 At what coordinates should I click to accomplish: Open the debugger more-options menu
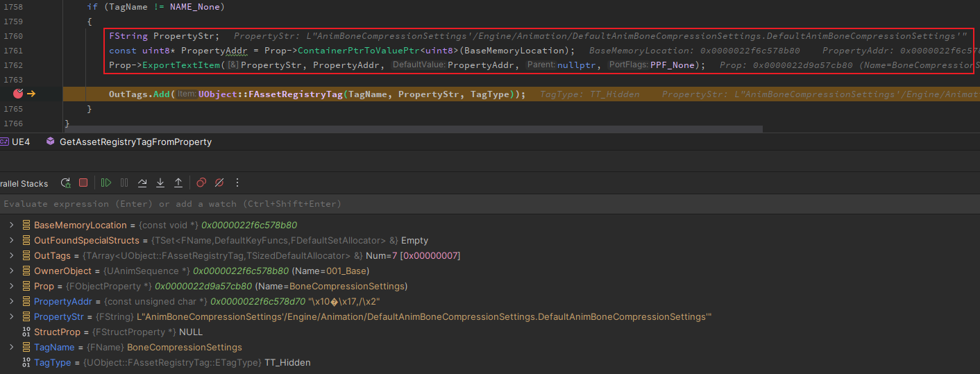click(237, 183)
